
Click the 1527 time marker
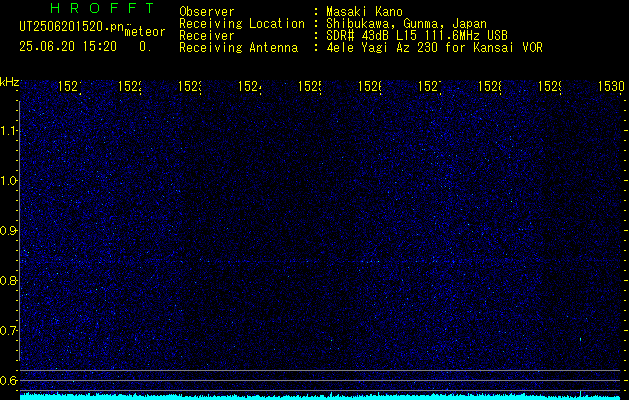pyautogui.click(x=430, y=87)
